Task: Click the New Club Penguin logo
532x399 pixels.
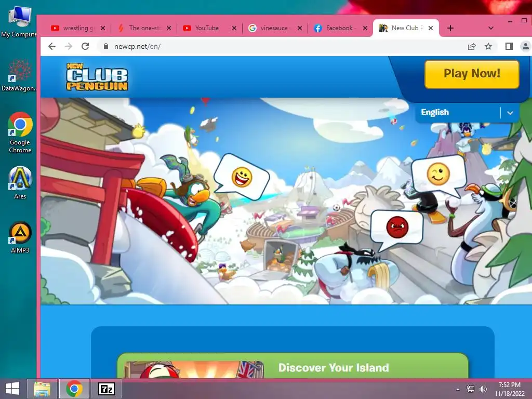Action: 97,77
